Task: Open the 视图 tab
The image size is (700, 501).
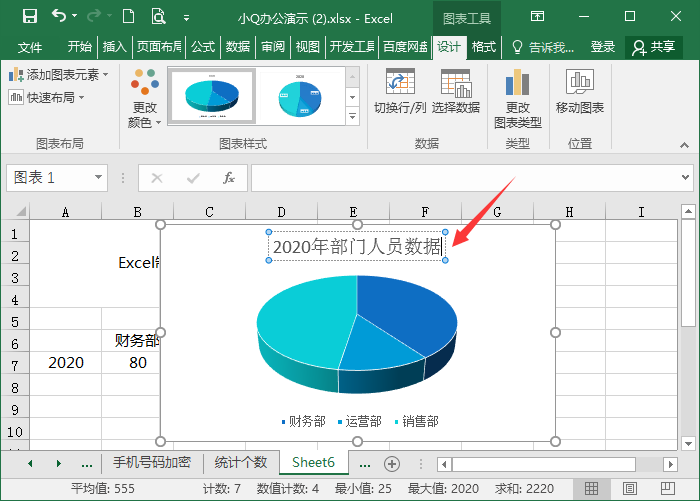Action: (308, 46)
